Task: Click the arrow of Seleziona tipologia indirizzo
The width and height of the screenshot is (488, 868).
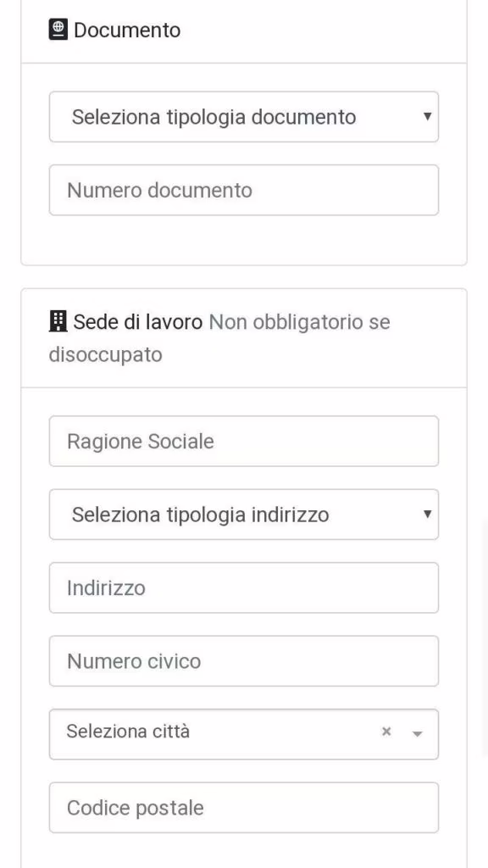Action: coord(427,515)
